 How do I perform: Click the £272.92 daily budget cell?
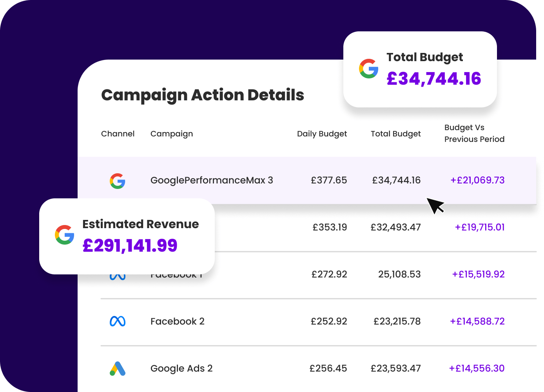point(329,274)
